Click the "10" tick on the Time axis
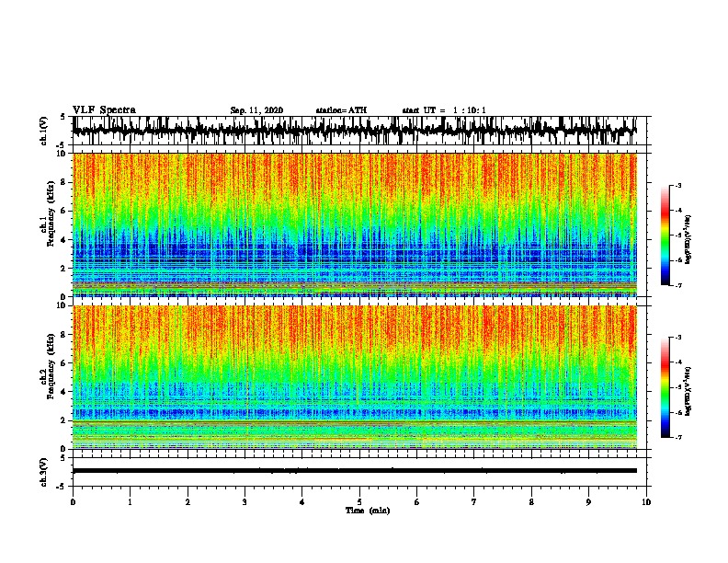Screen dimensions: 728x563 pos(646,502)
